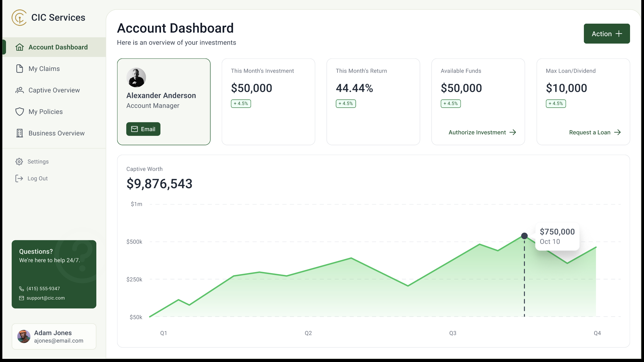
Task: Click the people icon for Captive Overview
Action: pyautogui.click(x=20, y=90)
